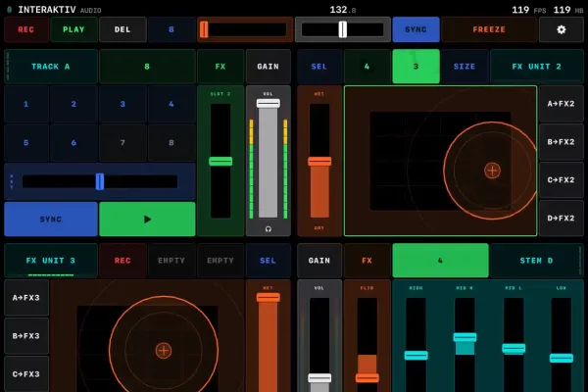Viewport: 588px width, 392px height.
Task: Trigger the gray pad 8 in Track A
Action: click(171, 142)
